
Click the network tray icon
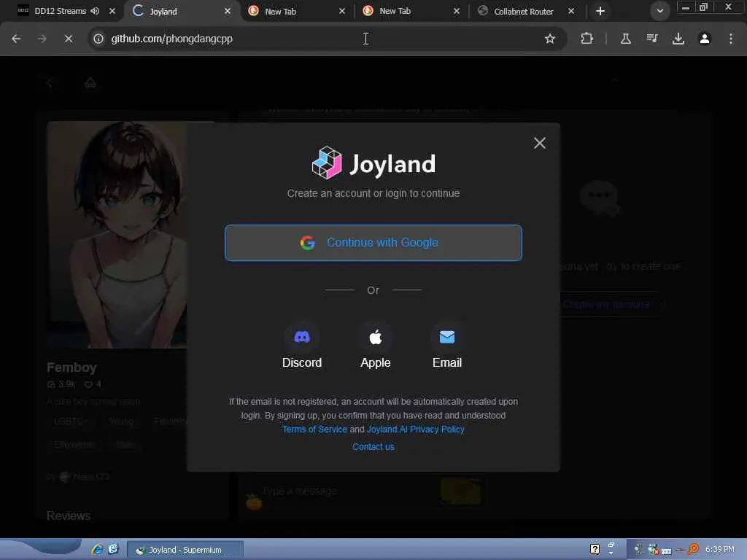click(x=653, y=550)
